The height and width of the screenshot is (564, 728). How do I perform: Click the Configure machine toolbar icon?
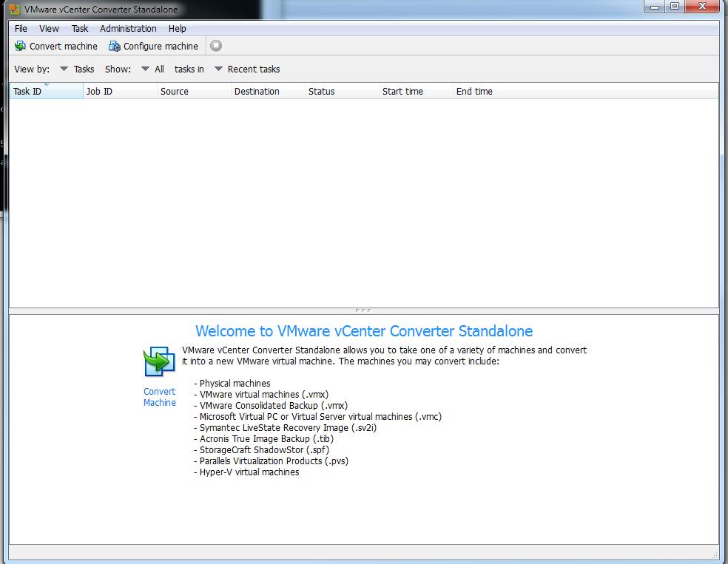(114, 46)
